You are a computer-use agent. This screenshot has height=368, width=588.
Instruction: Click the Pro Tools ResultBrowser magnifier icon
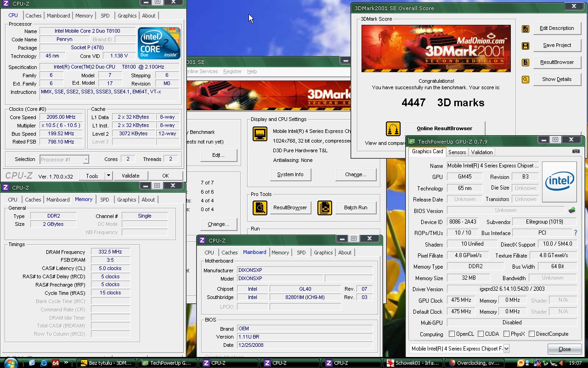click(260, 208)
